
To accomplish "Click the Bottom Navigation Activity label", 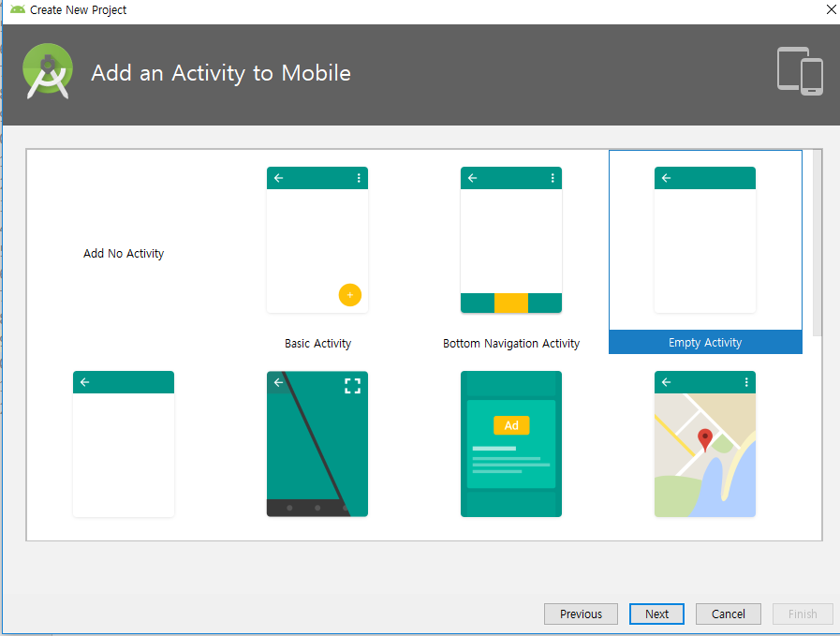I will click(x=511, y=344).
